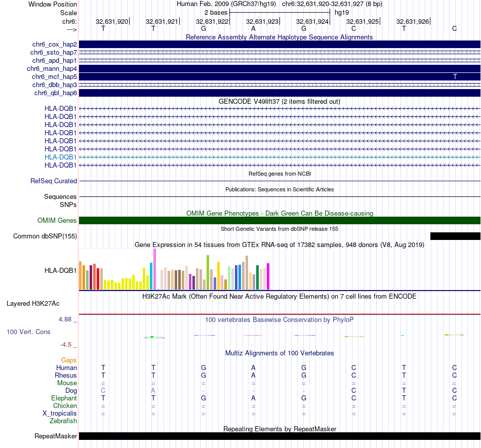Click the Sequences track label
Viewport: 481px width, 448px height.
(60, 196)
